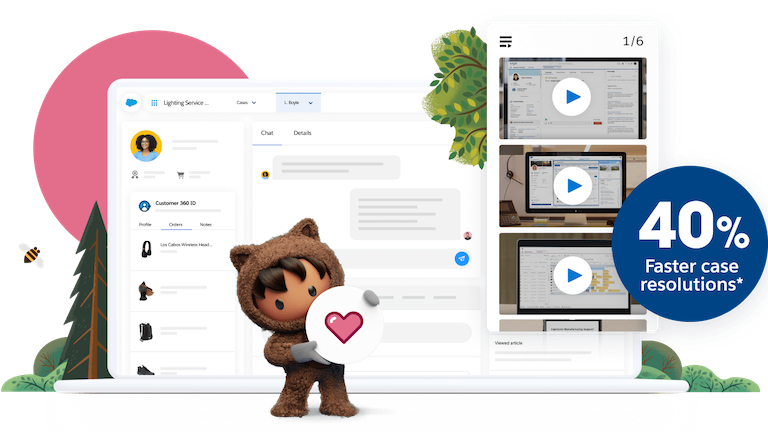
Task: Click the backpack product image
Action: (x=145, y=332)
